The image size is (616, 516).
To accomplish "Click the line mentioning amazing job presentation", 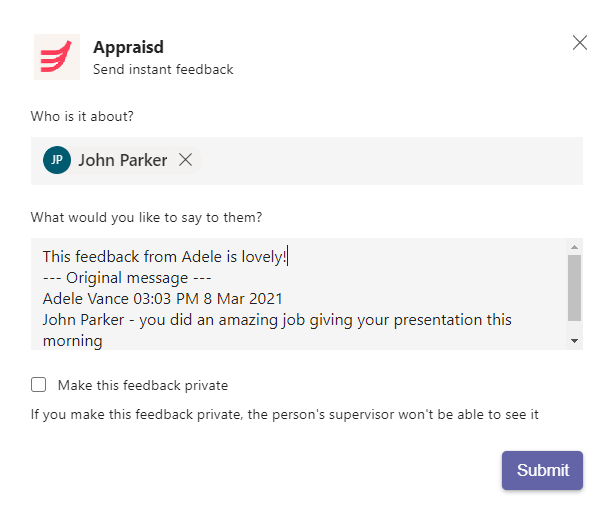I will click(277, 320).
